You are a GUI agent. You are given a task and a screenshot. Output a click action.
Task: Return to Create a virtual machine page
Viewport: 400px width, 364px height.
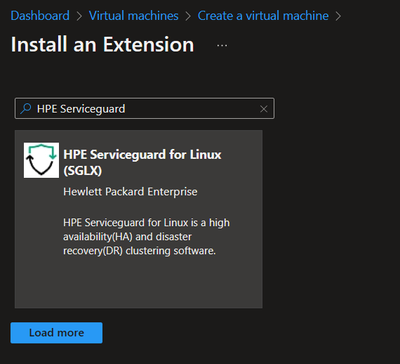point(263,16)
